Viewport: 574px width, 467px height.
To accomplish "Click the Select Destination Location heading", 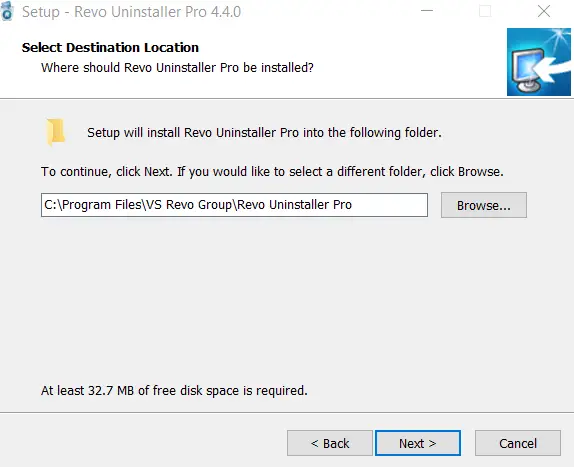I will click(x=110, y=48).
